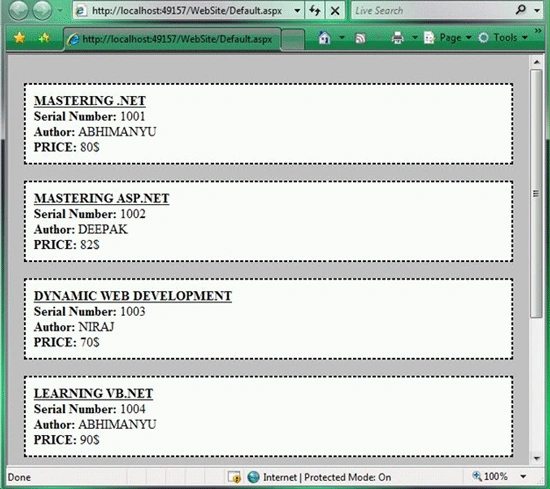Click the Refresh button
550x489 pixels.
pyautogui.click(x=315, y=11)
